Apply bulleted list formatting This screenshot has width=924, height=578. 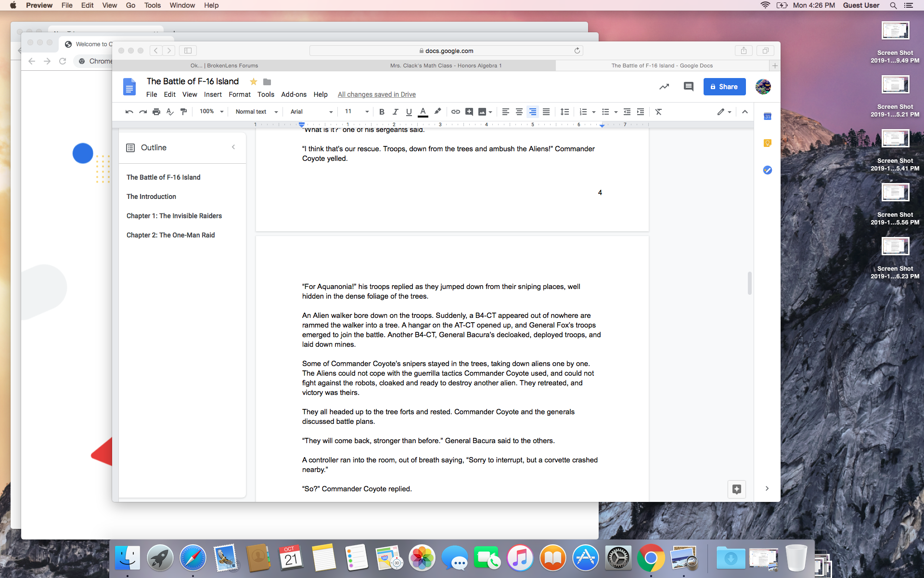(x=605, y=112)
